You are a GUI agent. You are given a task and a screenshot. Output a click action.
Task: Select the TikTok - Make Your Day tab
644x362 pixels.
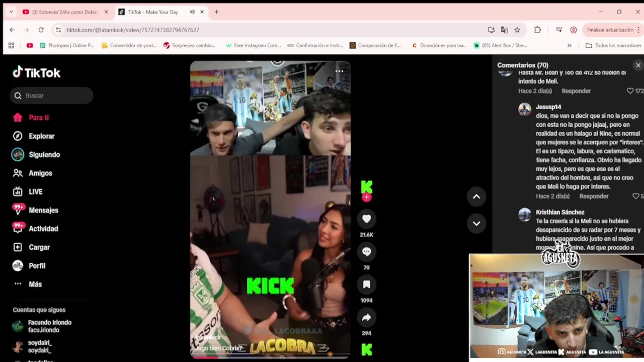coord(153,12)
